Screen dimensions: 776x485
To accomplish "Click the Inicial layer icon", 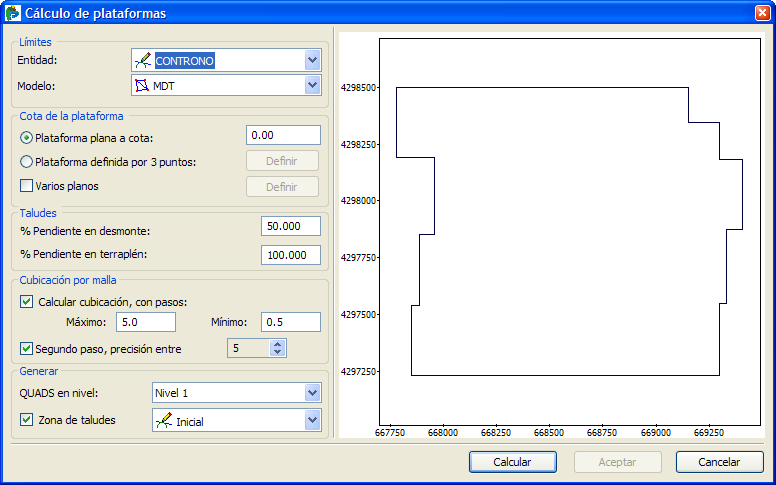I will pos(163,421).
